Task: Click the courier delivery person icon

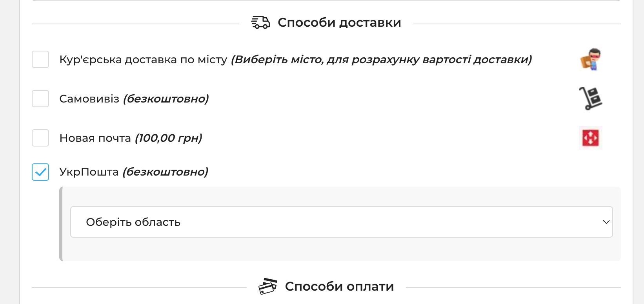Action: [x=591, y=59]
